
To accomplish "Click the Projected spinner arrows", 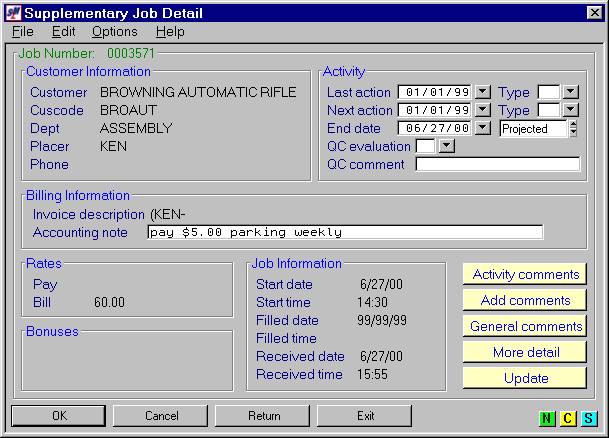I will tap(573, 128).
